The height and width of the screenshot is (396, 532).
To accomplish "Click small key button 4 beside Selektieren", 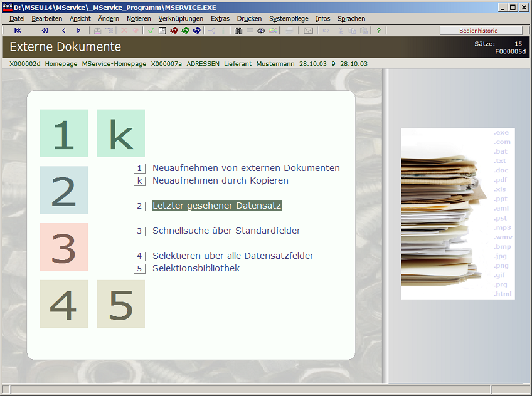I will point(140,256).
